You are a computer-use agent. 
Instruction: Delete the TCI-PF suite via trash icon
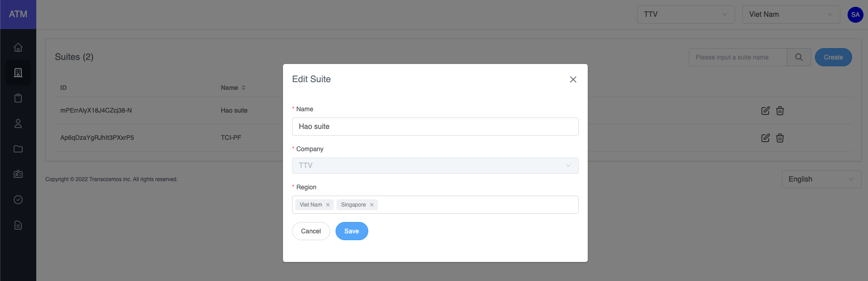[x=780, y=138]
